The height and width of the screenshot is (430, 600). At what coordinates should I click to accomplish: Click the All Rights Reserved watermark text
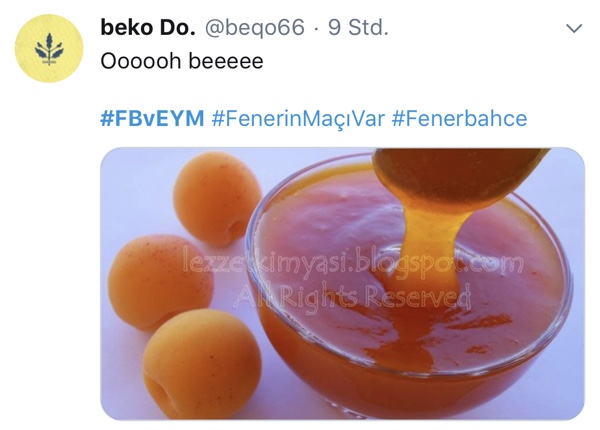click(x=352, y=298)
